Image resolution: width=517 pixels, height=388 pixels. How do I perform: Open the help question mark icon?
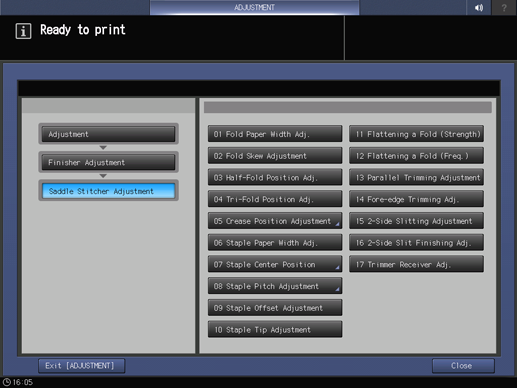pyautogui.click(x=504, y=7)
